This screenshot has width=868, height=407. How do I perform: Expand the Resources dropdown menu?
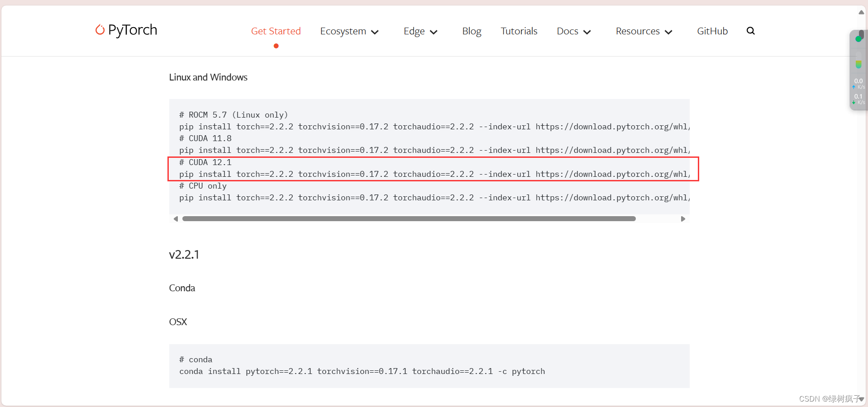tap(644, 31)
